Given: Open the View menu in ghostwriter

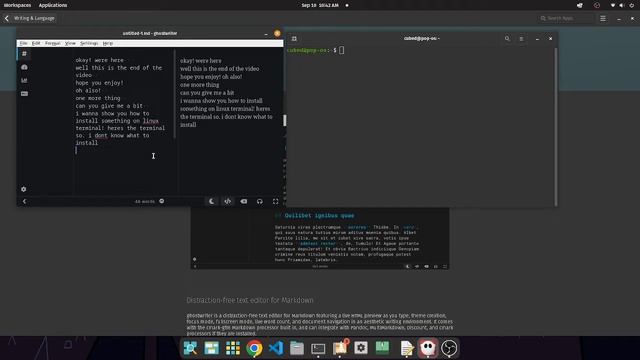Looking at the screenshot, I should click(70, 43).
